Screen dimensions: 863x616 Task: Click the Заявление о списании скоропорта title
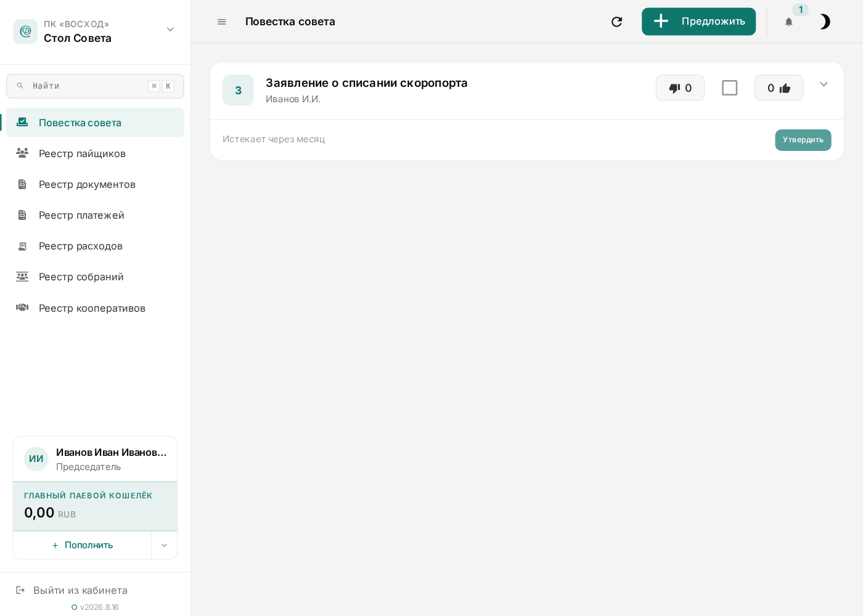367,83
